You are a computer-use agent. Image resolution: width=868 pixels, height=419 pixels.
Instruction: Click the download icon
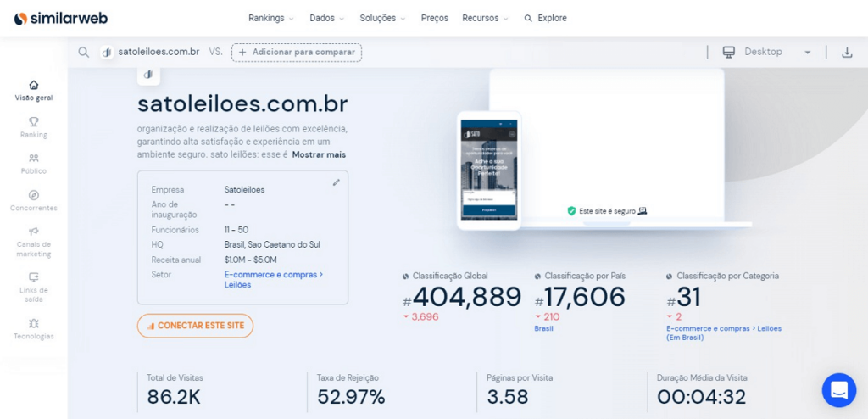click(846, 52)
